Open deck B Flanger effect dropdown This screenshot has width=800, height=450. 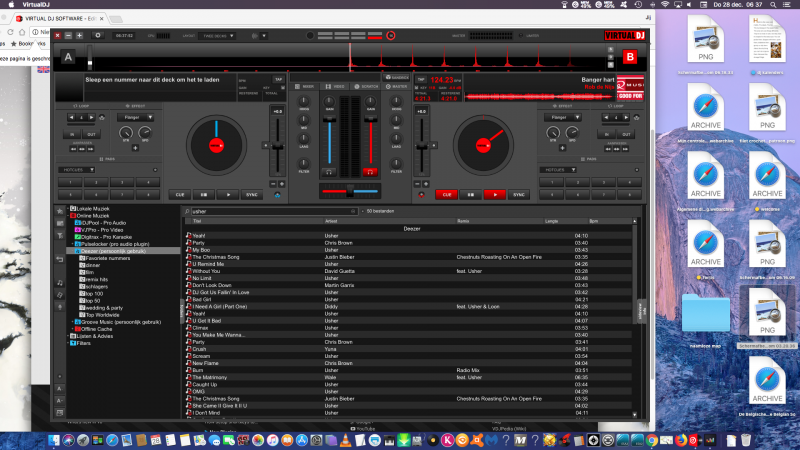pos(563,117)
